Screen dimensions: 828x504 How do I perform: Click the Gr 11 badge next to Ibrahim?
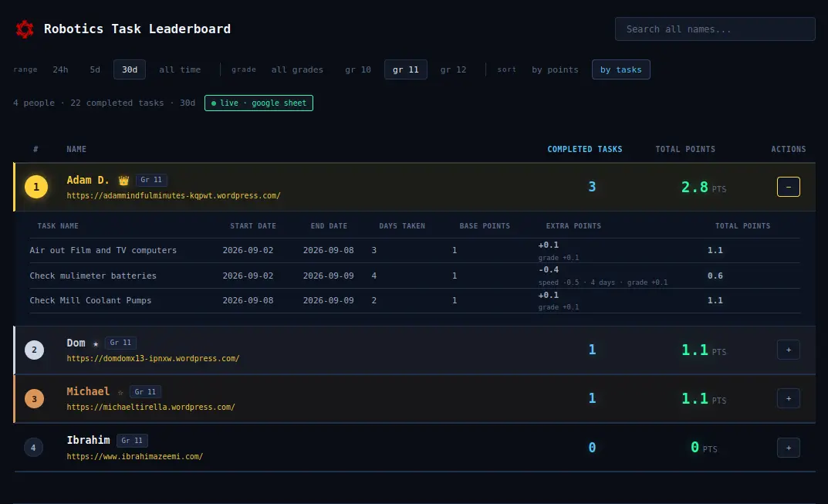pos(132,441)
